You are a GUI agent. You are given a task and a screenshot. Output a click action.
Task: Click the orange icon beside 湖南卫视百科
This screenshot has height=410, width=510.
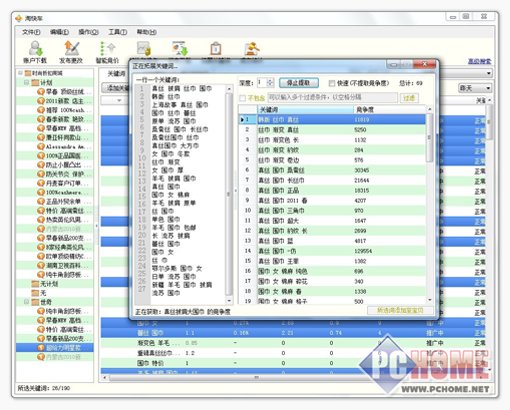point(41,265)
